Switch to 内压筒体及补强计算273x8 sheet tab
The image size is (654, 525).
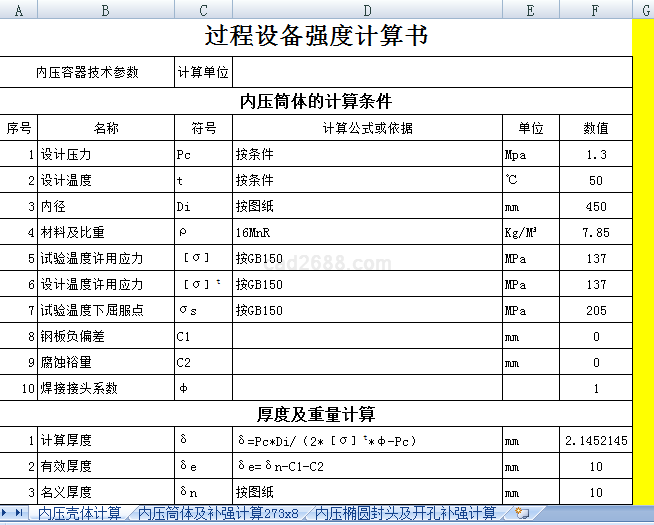click(218, 514)
